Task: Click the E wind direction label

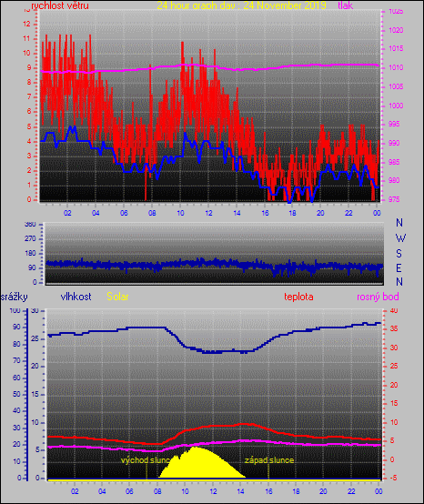Action: coord(399,267)
